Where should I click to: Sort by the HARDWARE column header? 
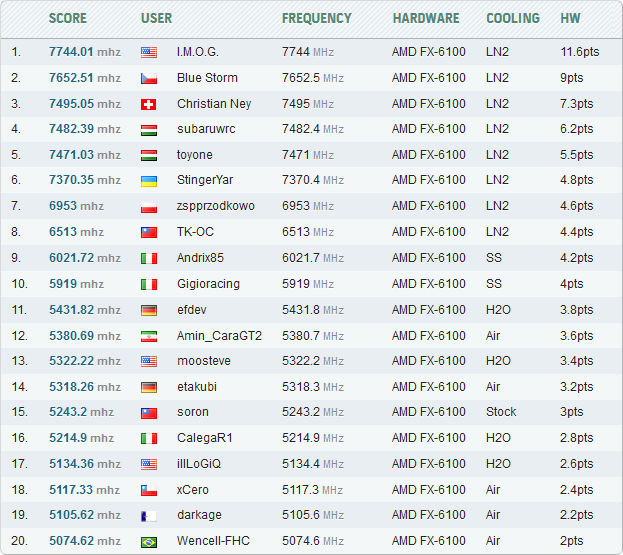click(426, 18)
